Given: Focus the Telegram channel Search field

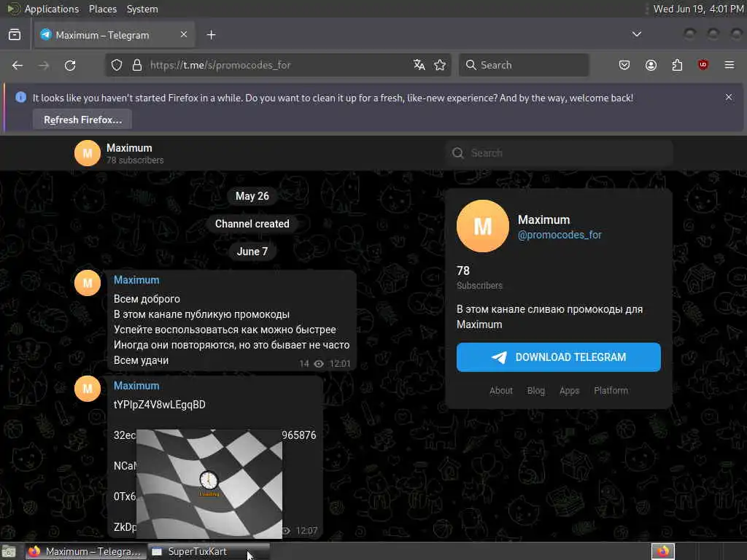Looking at the screenshot, I should coord(560,153).
